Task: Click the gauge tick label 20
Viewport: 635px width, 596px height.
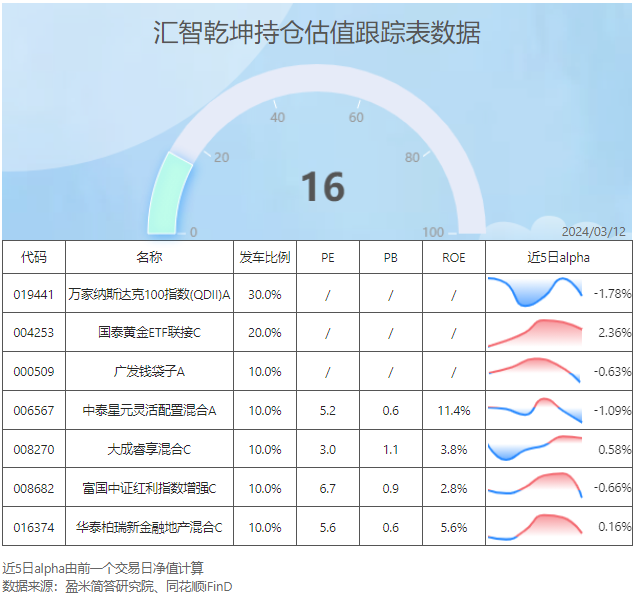Action: 222,157
